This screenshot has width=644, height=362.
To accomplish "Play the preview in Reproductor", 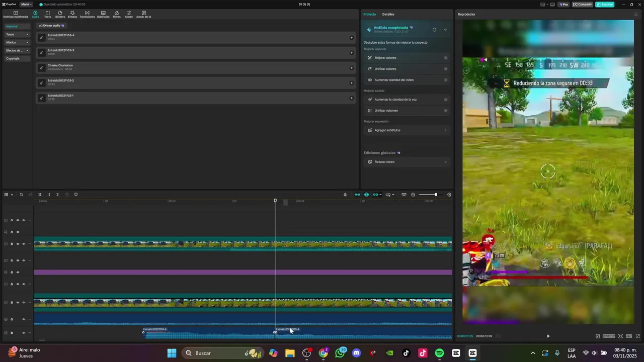I will tap(548, 336).
